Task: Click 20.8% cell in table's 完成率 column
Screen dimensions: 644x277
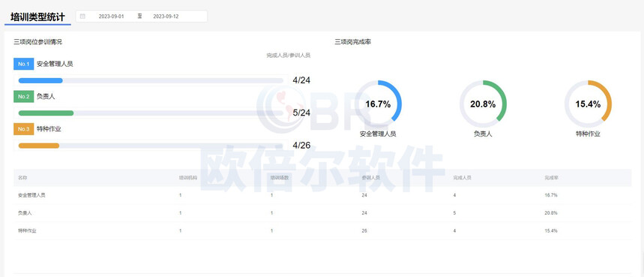Action: pos(551,213)
